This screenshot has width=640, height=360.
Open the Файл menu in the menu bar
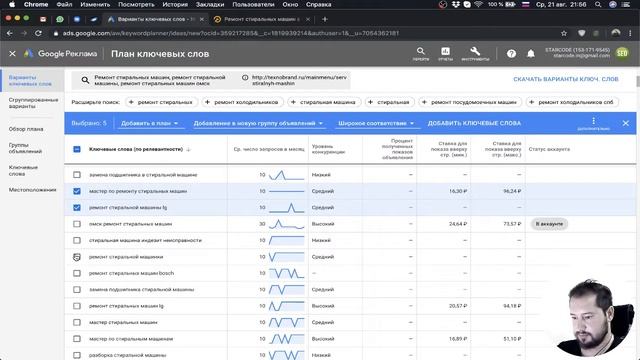64,4
